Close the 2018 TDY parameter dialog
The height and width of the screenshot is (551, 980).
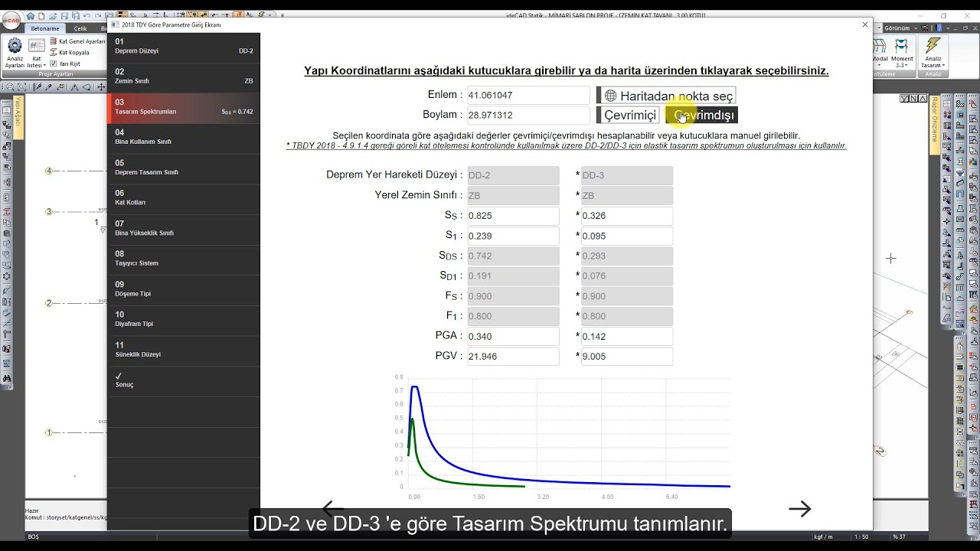(x=865, y=24)
